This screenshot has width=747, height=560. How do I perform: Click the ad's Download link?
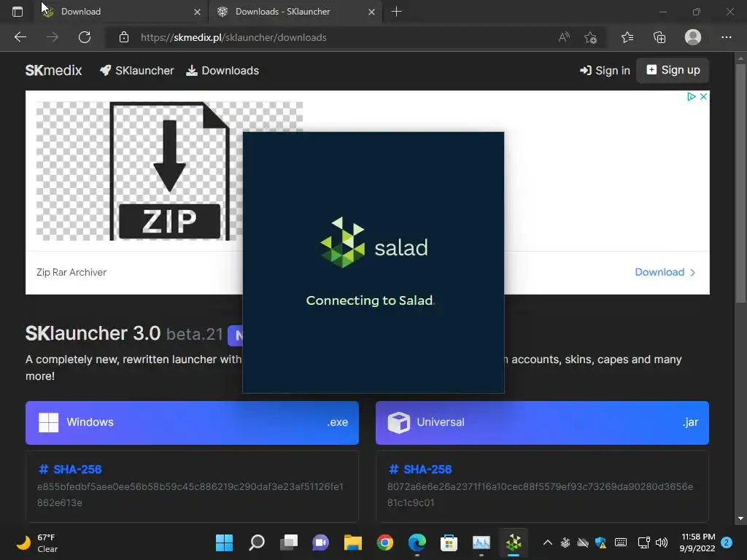pos(665,272)
